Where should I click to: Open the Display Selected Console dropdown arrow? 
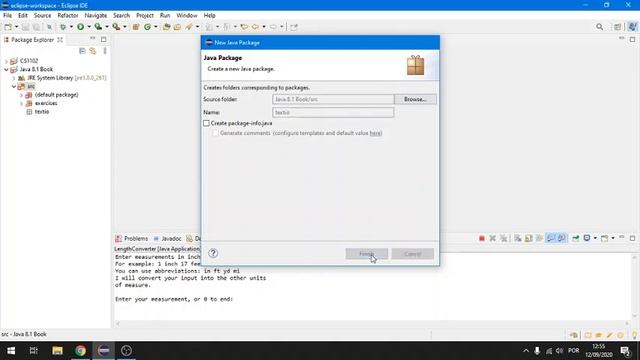click(595, 238)
